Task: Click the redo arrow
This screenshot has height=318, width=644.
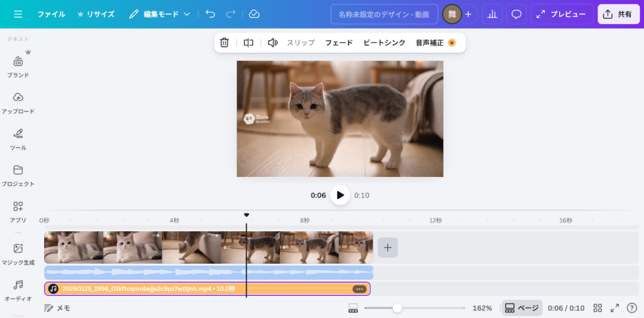Action: click(231, 14)
